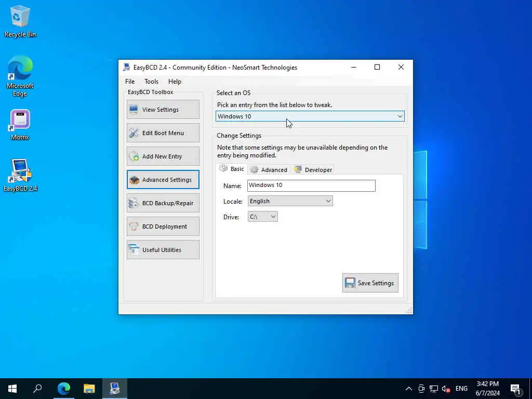Click the Save Settings button
Viewport: 532px width, 399px height.
[370, 283]
